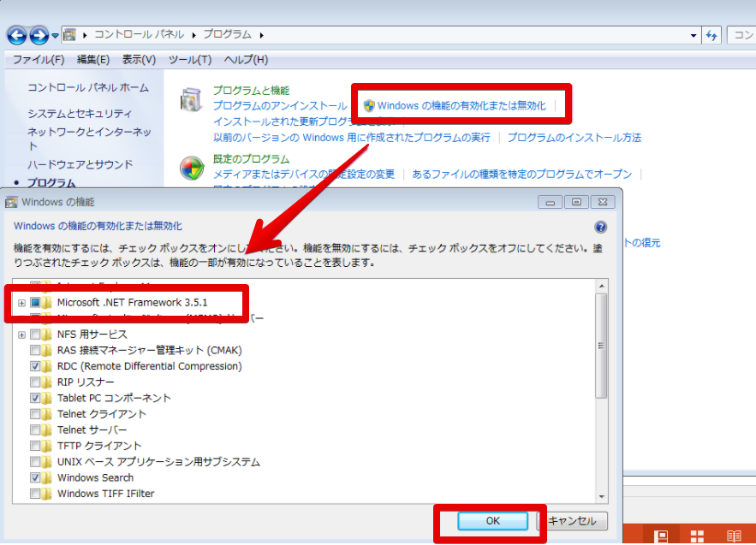
Task: Expand the Microsoft .NET Framework 3.5.1 node
Action: click(x=21, y=302)
